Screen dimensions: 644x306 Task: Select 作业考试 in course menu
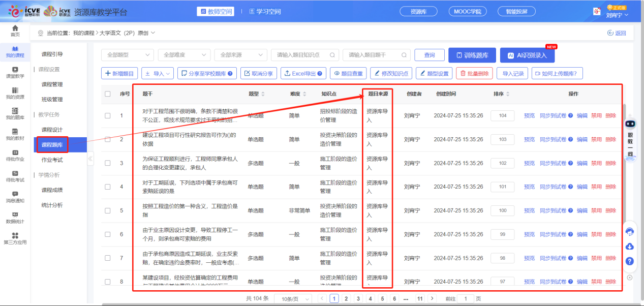coord(52,160)
